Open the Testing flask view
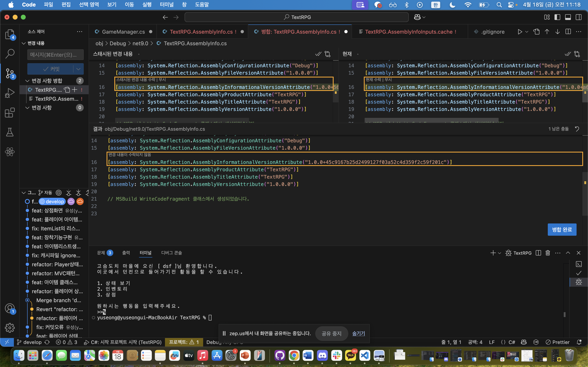The height and width of the screenshot is (367, 588). coord(10,132)
